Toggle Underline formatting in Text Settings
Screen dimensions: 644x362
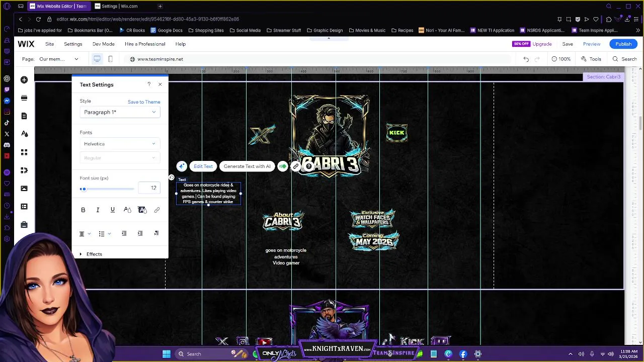pos(113,210)
